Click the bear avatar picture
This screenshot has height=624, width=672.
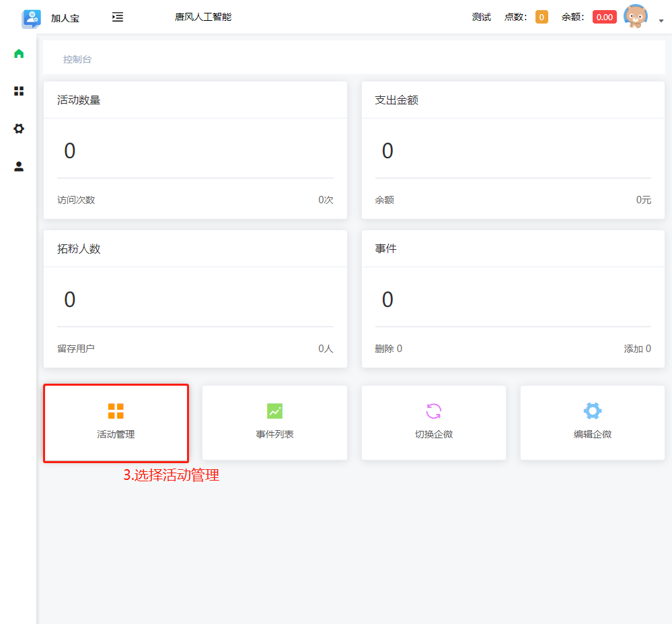coord(636,17)
